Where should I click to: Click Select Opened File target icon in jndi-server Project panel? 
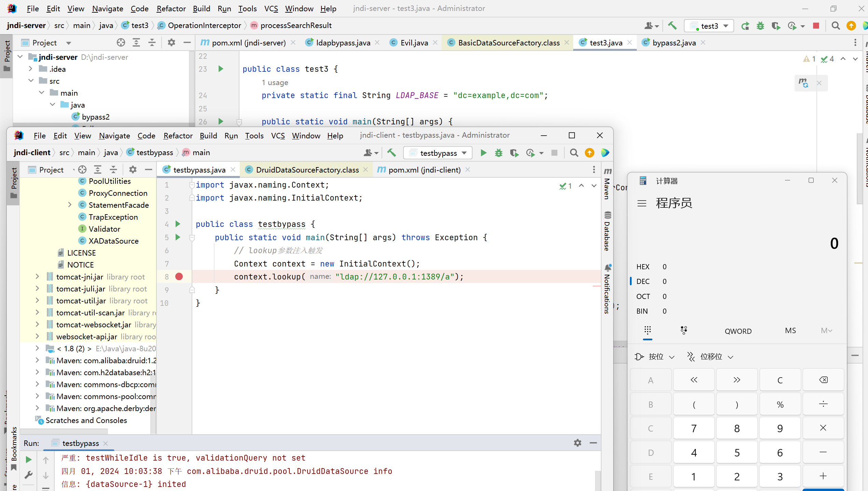click(121, 43)
